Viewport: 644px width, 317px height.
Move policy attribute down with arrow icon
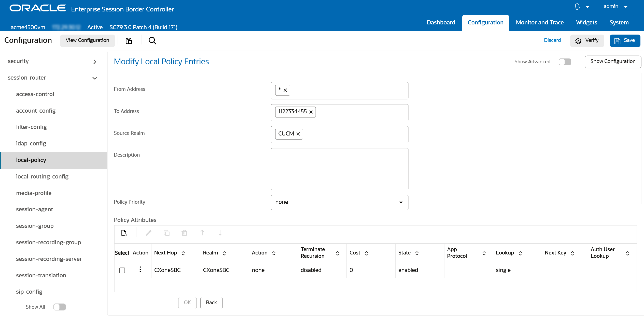220,233
